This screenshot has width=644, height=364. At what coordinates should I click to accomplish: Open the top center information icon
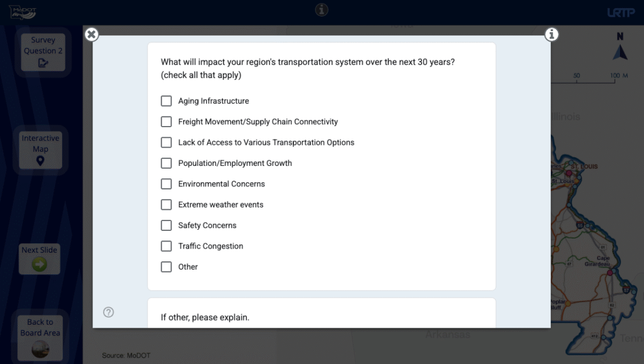click(321, 9)
